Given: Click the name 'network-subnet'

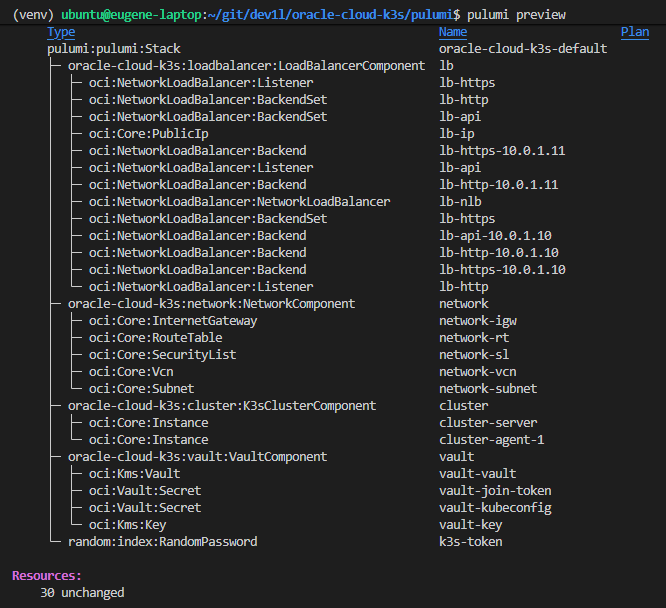Looking at the screenshot, I should click(x=488, y=389).
